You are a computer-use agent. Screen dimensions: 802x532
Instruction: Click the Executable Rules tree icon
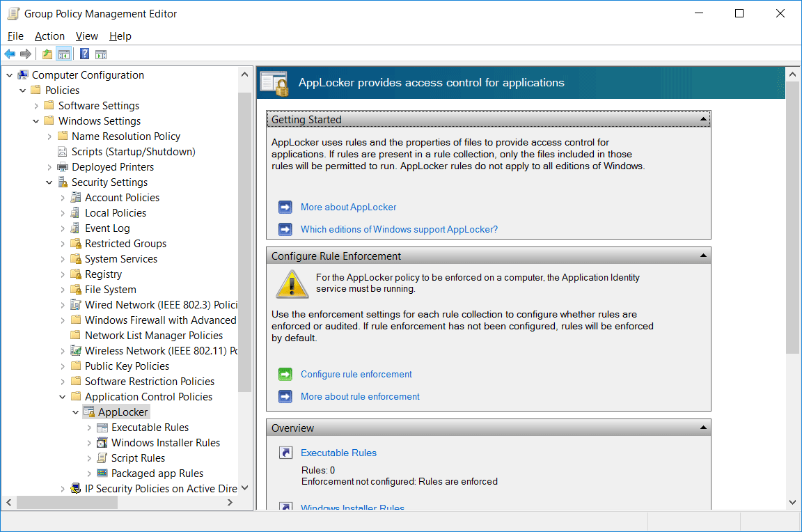(102, 428)
